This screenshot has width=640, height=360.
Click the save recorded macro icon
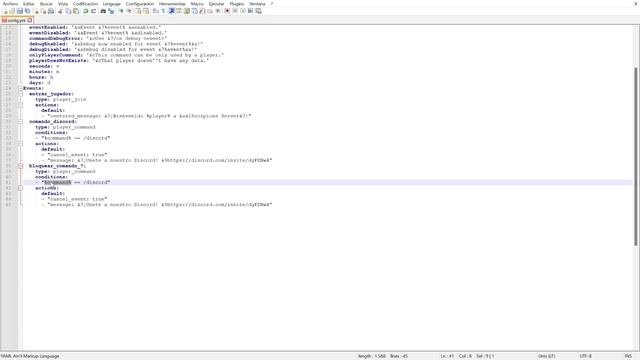click(x=258, y=11)
